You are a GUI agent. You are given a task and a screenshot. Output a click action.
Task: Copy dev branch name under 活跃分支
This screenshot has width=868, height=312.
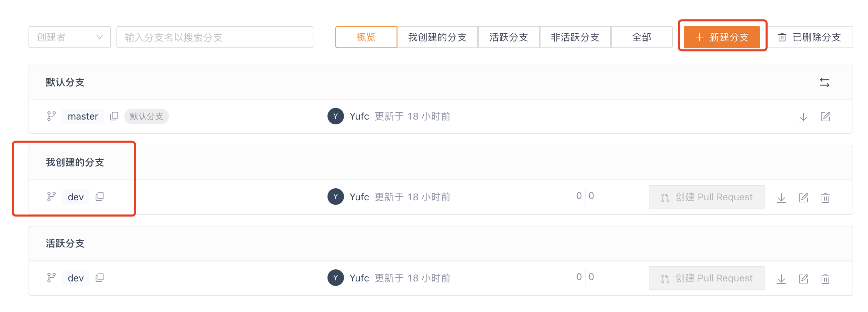click(x=100, y=278)
